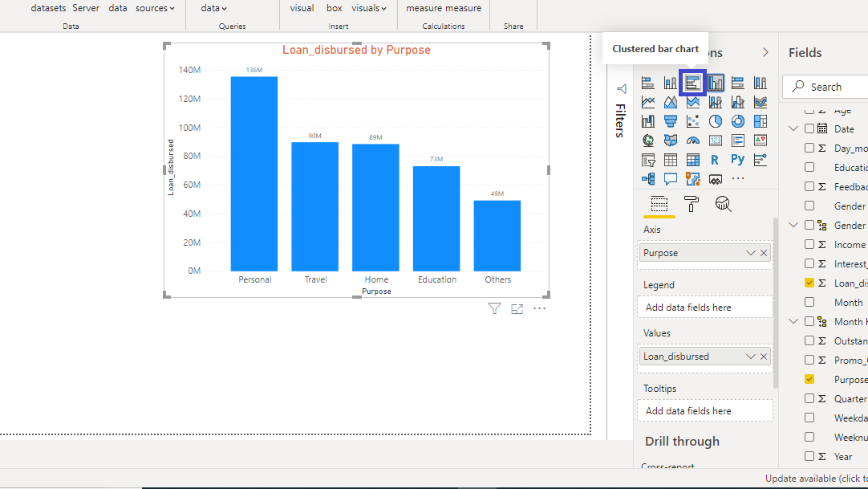Switch visual to Pie chart
This screenshot has width=868, height=489.
[x=716, y=121]
